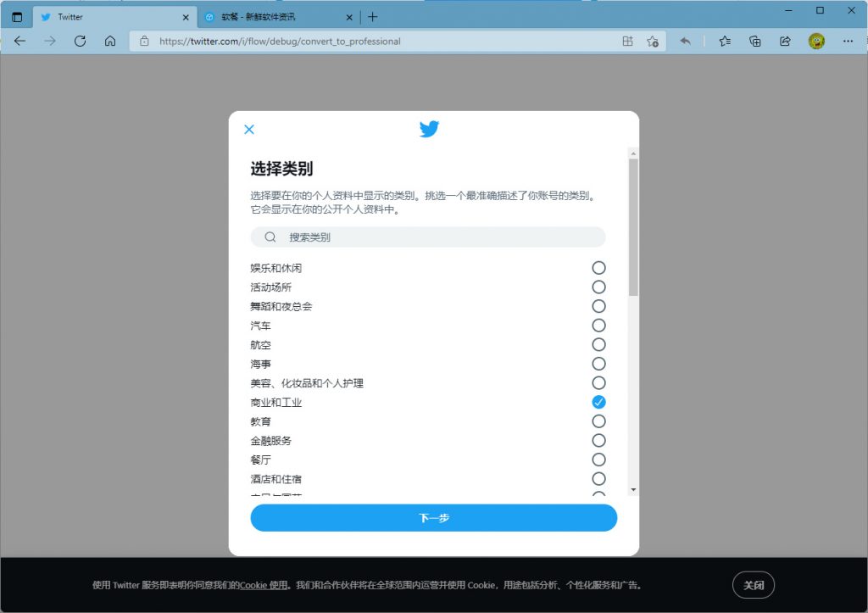
Task: Open a new browser tab
Action: (x=373, y=17)
